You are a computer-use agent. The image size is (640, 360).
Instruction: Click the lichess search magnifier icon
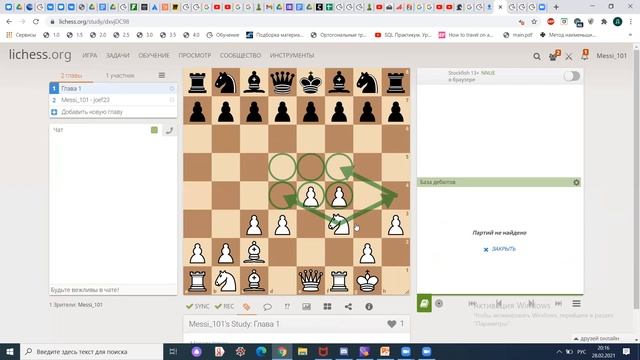(537, 56)
